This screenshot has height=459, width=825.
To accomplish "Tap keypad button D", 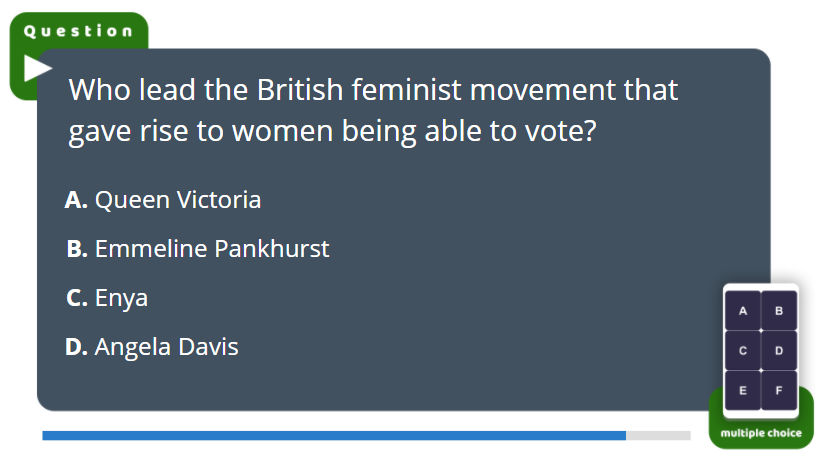I will click(x=779, y=351).
